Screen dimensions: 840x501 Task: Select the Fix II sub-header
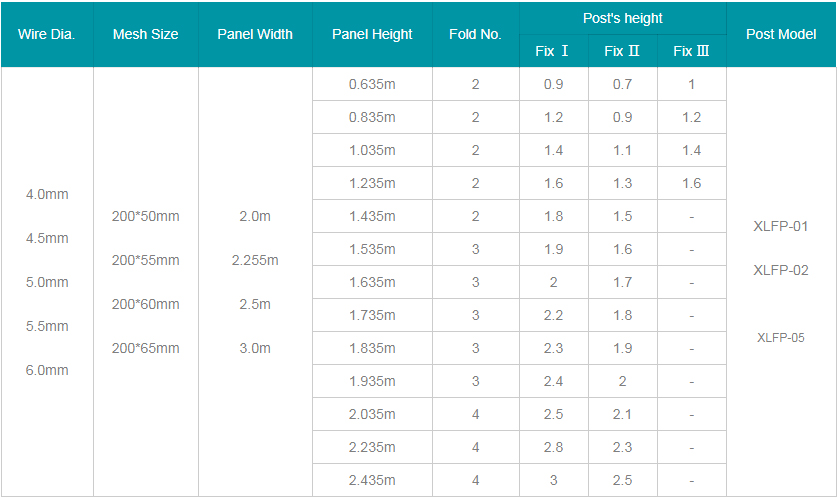click(622, 51)
